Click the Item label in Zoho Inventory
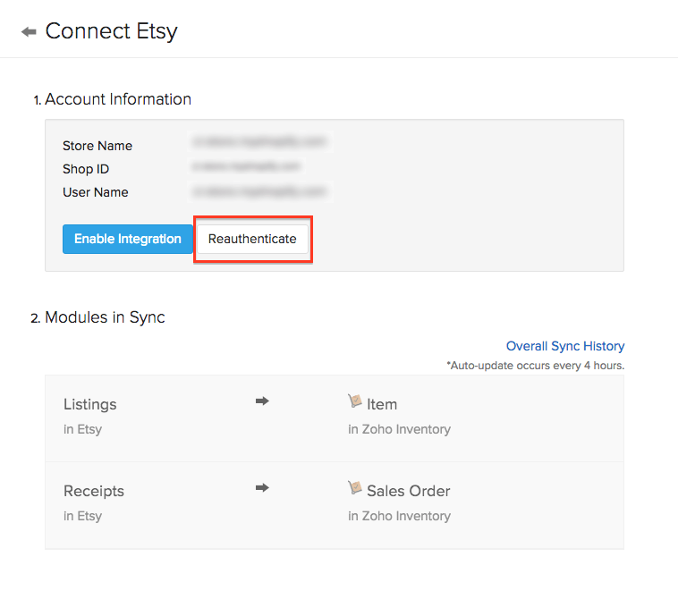Screen dimensions: 678x616 (x=382, y=404)
